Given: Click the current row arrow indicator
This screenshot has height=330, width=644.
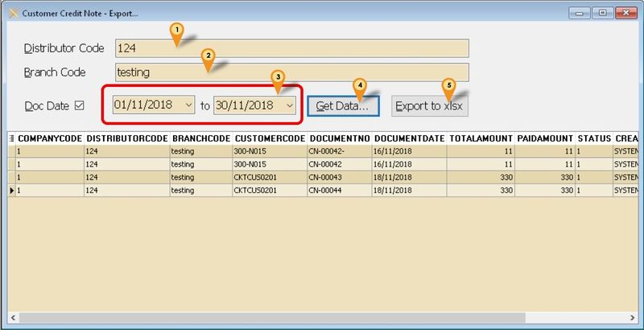Looking at the screenshot, I should (x=11, y=191).
